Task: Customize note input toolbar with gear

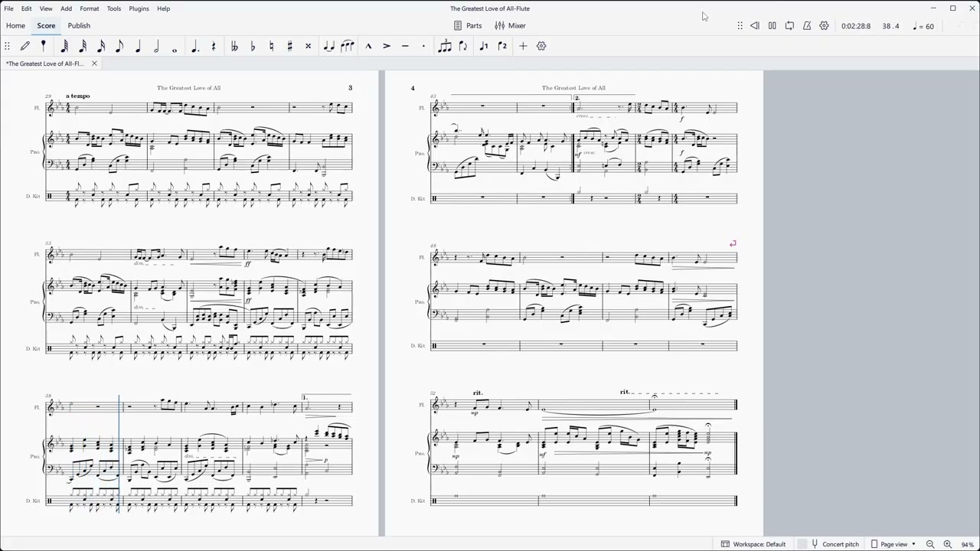Action: tap(541, 46)
